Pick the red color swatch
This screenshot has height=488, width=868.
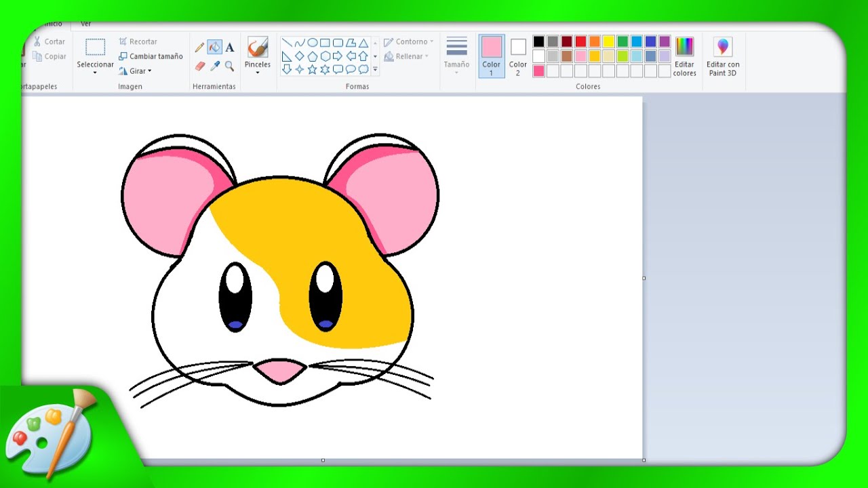(580, 41)
